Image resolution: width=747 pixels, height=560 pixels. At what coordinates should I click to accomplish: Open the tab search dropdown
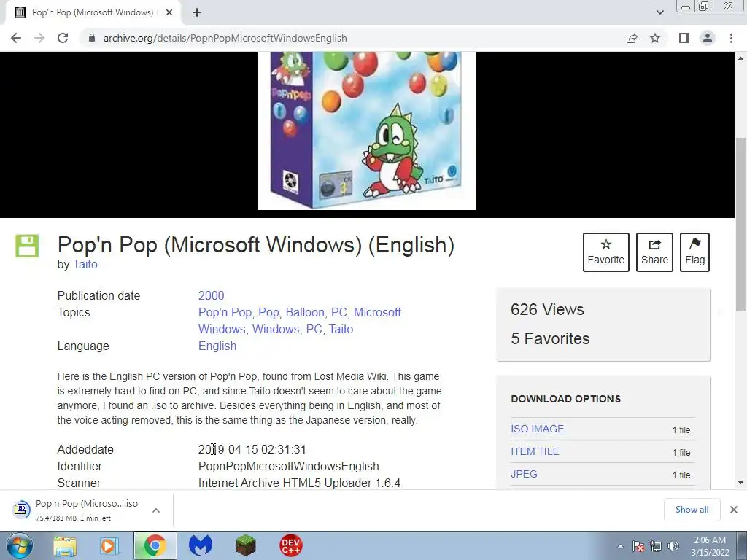click(x=659, y=12)
